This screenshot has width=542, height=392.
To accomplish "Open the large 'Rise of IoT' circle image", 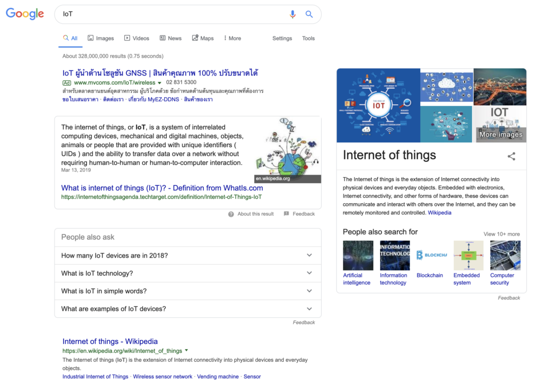I will [x=378, y=105].
